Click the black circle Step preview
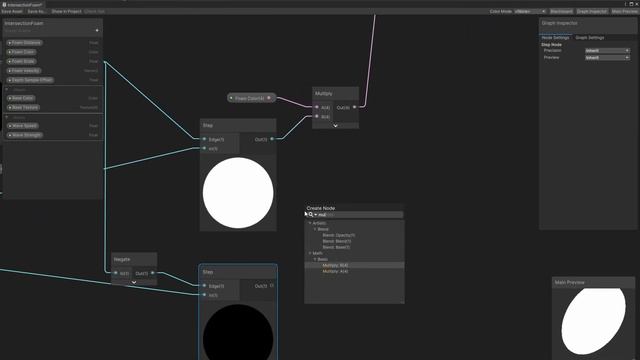The image size is (640, 360). pos(238,333)
